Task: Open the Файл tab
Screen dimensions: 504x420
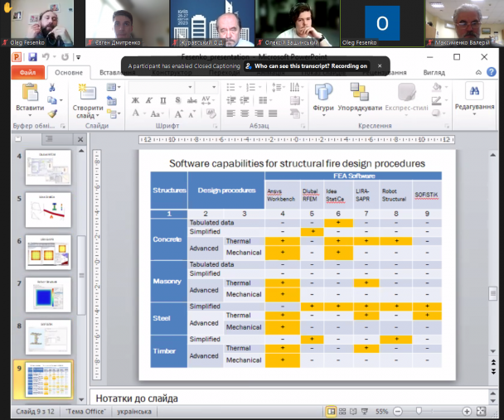Action: (x=27, y=73)
